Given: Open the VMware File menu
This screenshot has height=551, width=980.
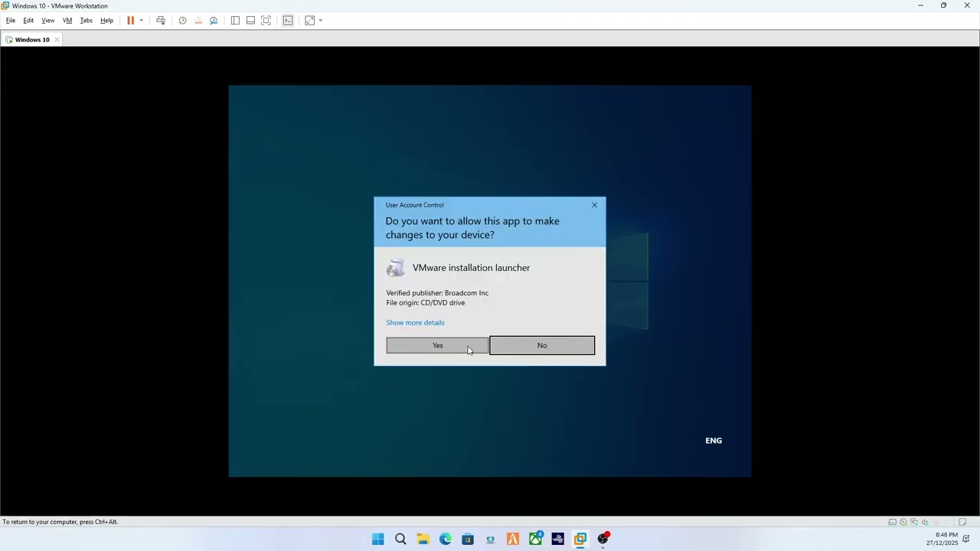Looking at the screenshot, I should pos(11,21).
